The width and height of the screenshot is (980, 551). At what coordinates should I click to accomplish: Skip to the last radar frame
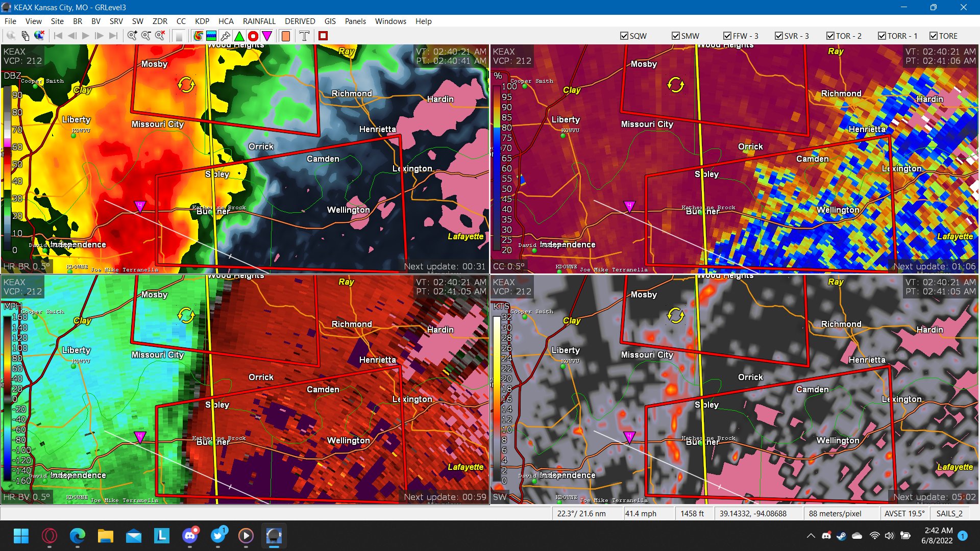coord(113,36)
